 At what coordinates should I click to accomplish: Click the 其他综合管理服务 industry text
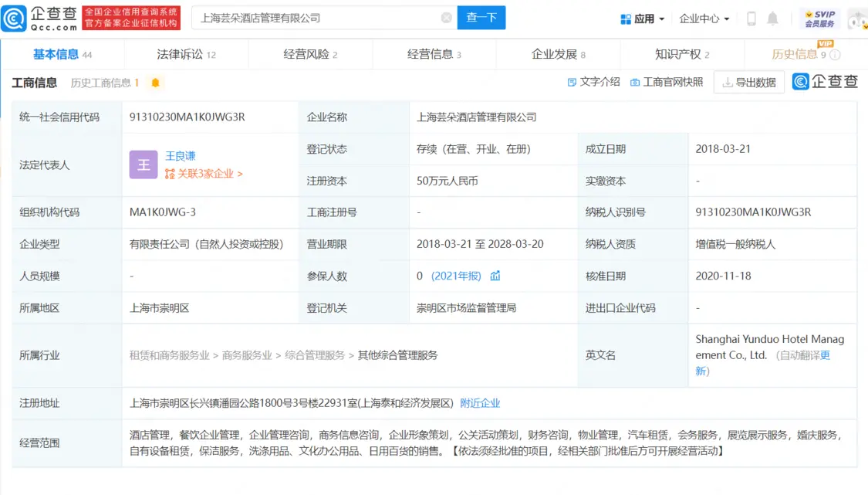[397, 354]
